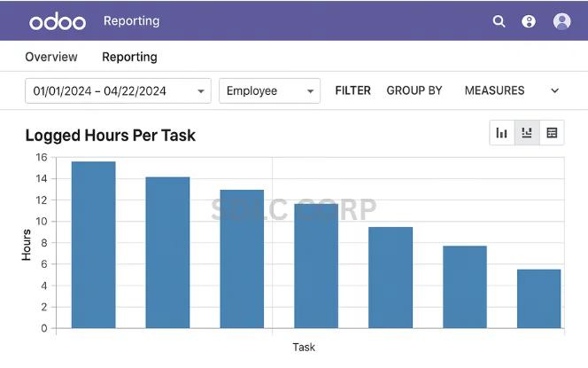Click the 0 y-axis tick label

point(44,328)
